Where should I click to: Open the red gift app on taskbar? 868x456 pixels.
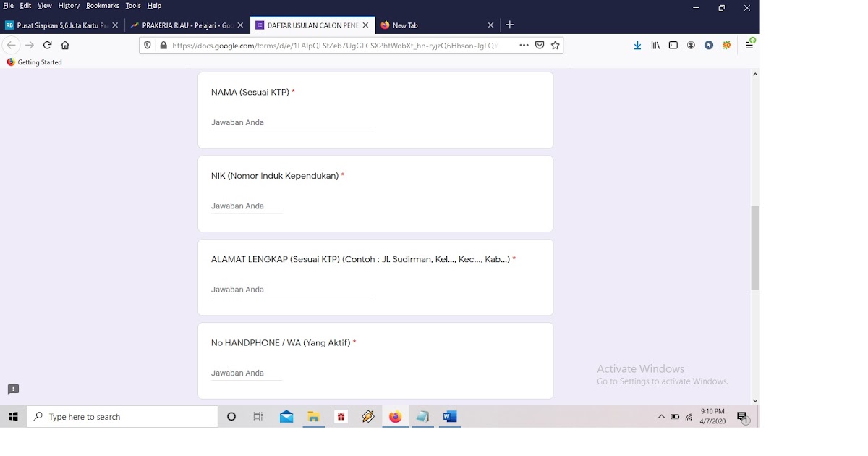(x=341, y=417)
